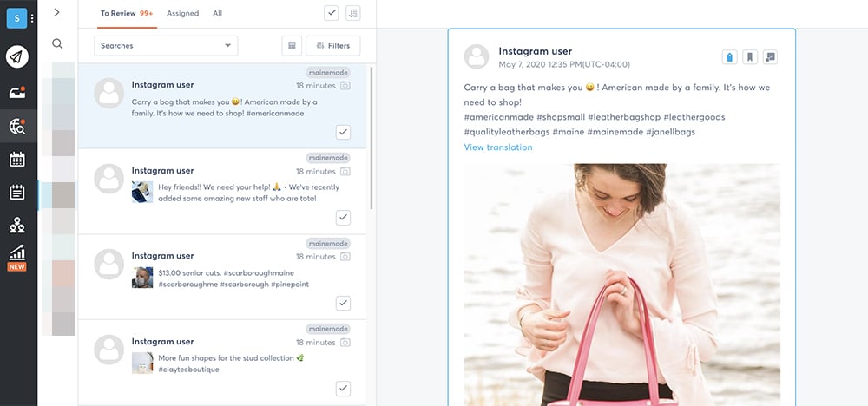Switch to the To Review tab

(127, 13)
